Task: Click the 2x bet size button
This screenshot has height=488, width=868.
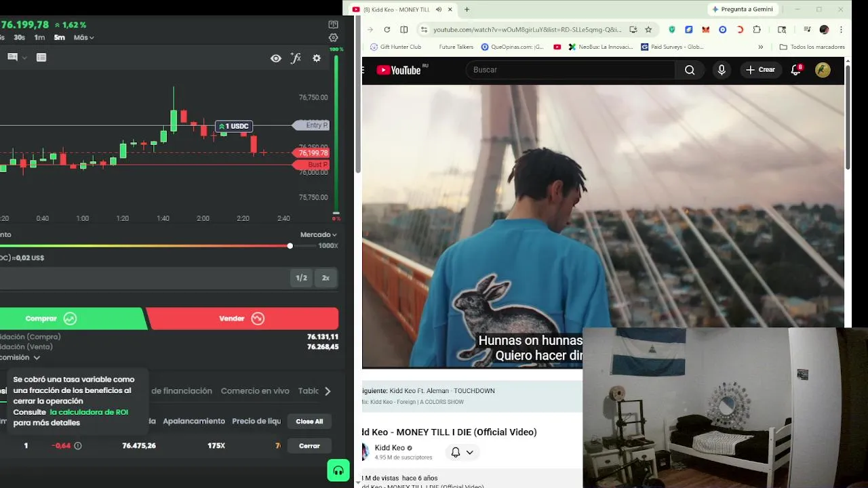Action: click(325, 278)
